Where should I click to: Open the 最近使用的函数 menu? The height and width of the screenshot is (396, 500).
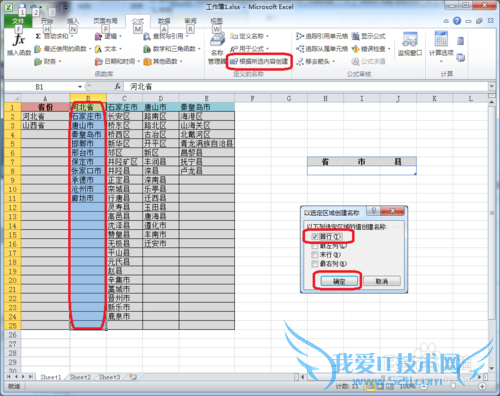coord(62,49)
